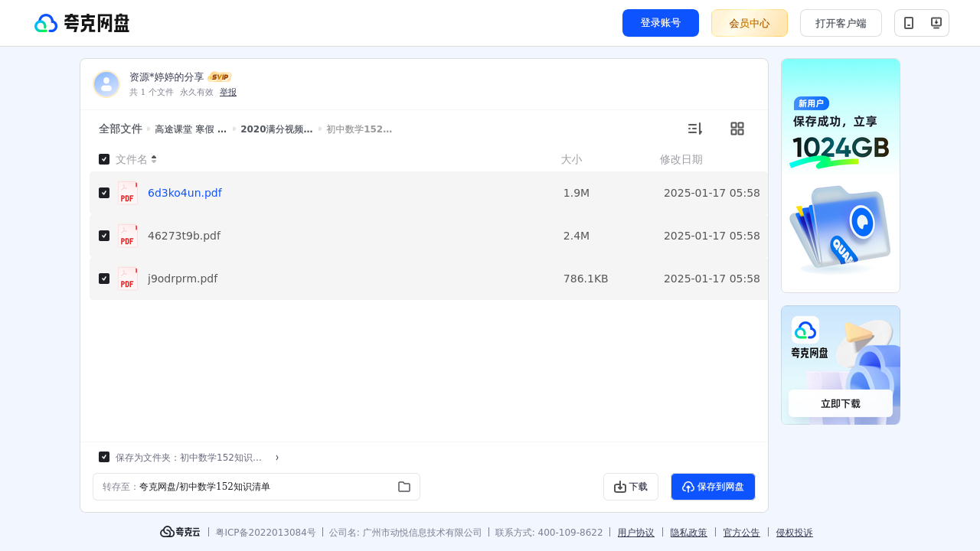Go to 全部文件 breadcrumb
This screenshot has width=980, height=551.
coord(120,129)
